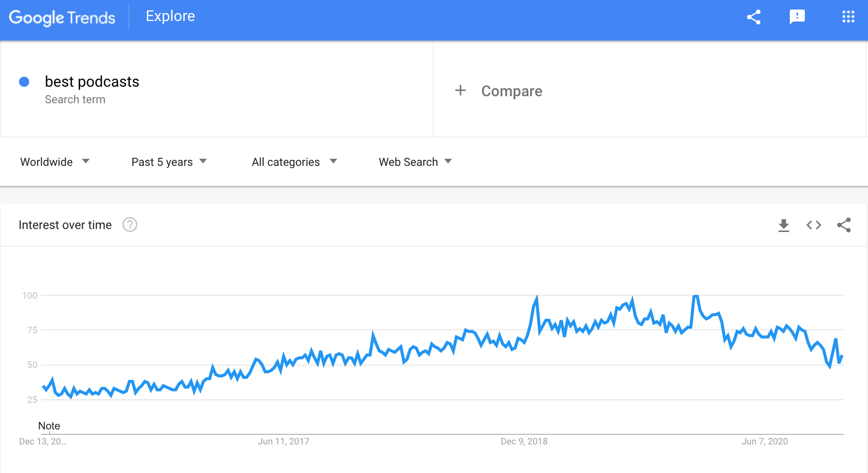Image resolution: width=868 pixels, height=473 pixels.
Task: Open help for Interest over time
Action: 130,225
